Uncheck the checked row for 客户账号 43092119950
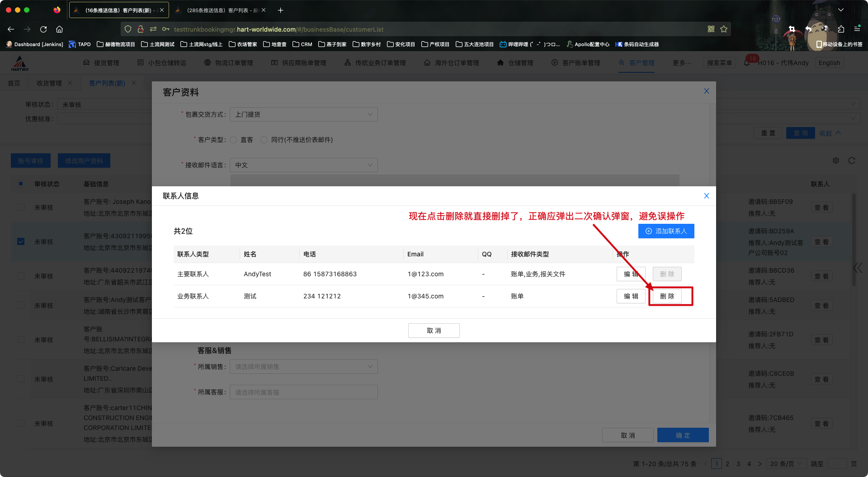Screen dimensions: 868x477 pos(21,241)
